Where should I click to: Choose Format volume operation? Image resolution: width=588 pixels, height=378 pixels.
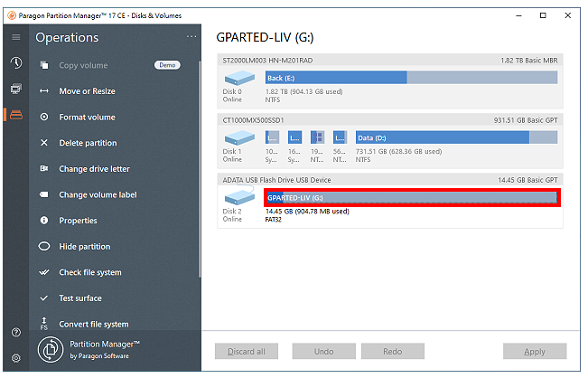(87, 118)
